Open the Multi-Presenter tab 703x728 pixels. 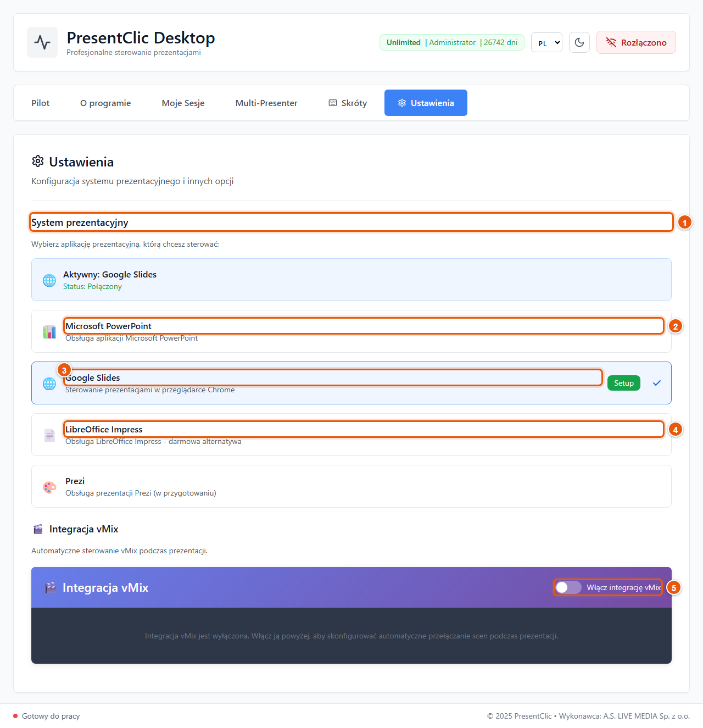point(266,103)
